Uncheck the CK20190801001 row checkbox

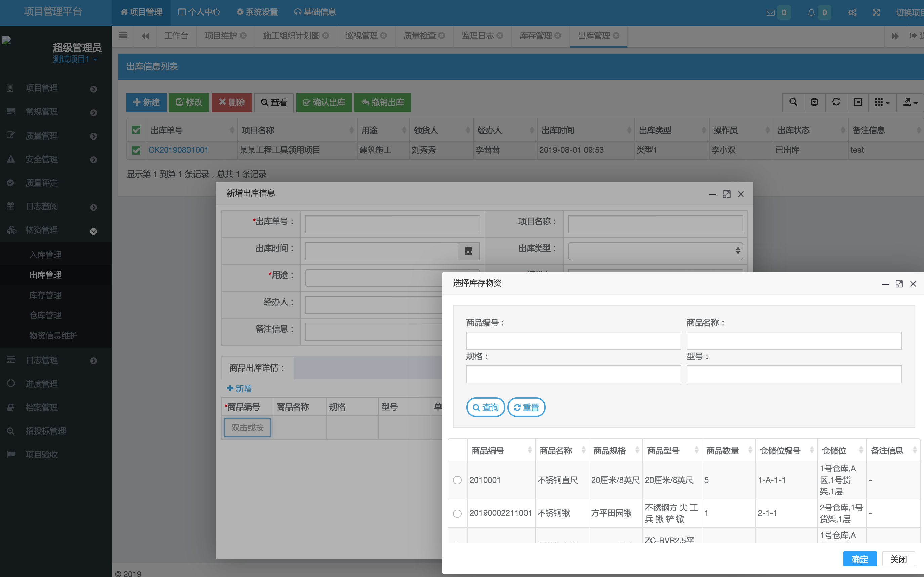pyautogui.click(x=136, y=150)
